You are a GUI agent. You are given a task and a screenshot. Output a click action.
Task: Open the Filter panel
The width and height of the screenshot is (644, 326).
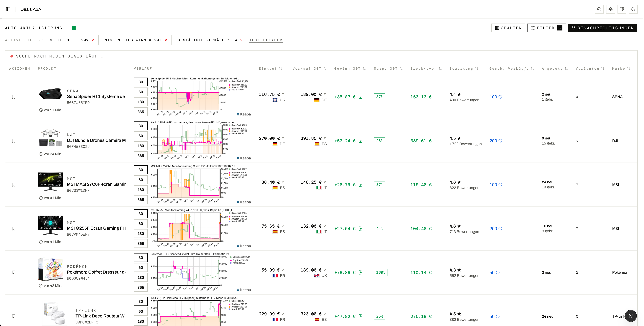point(547,28)
